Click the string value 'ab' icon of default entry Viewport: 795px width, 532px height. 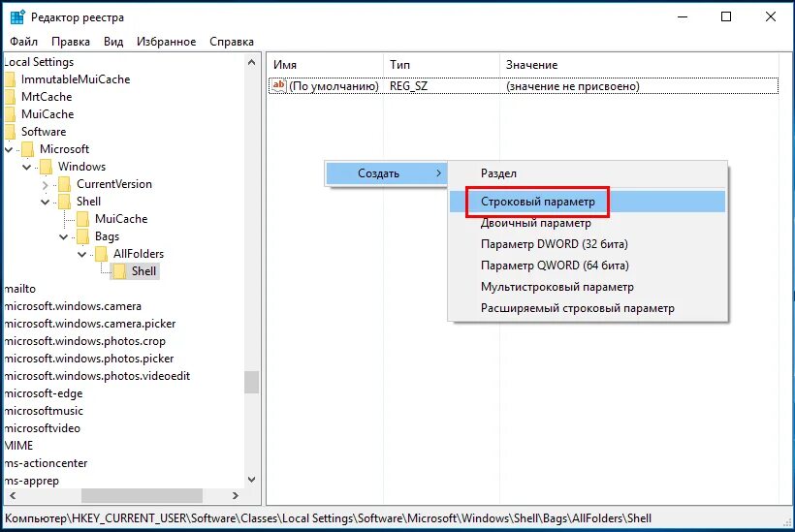279,85
